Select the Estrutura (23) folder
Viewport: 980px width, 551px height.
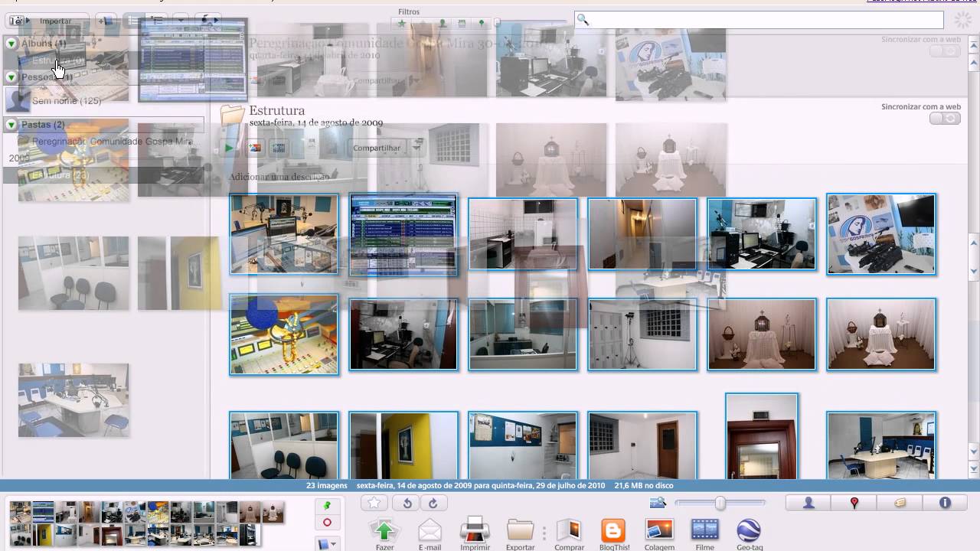pyautogui.click(x=60, y=175)
